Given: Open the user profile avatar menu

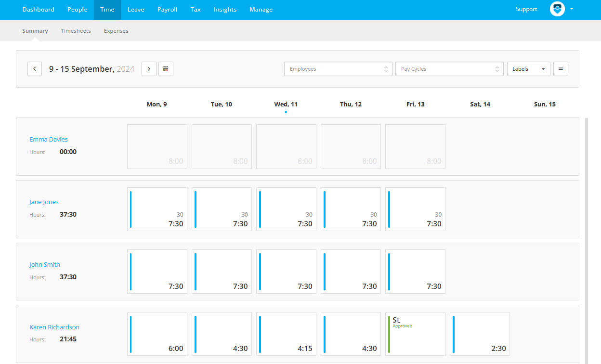Looking at the screenshot, I should pyautogui.click(x=561, y=9).
